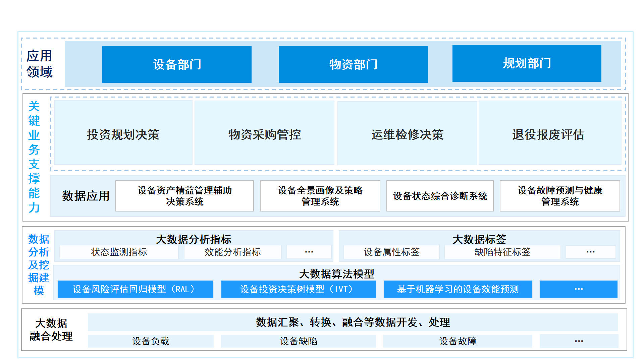Click the 规划部门 blue box
Viewport: 644px width, 362px height.
527,63
